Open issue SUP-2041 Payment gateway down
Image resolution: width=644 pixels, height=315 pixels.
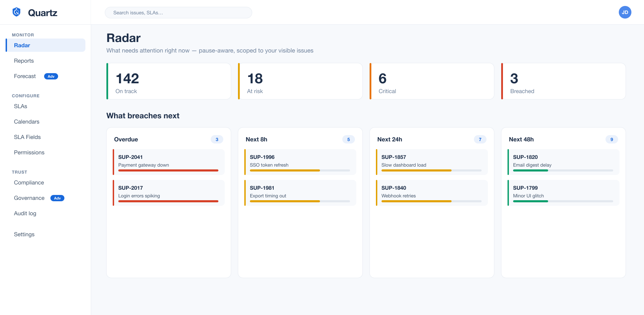tap(169, 162)
